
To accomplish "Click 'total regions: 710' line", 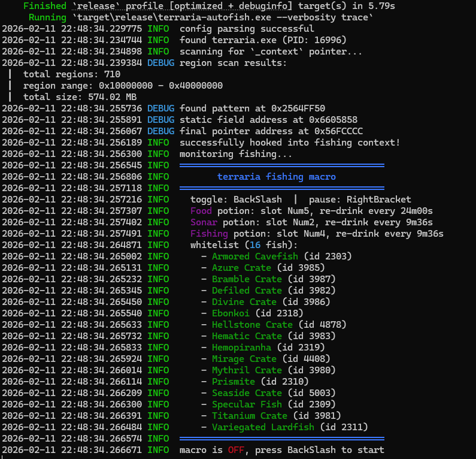I will [72, 74].
